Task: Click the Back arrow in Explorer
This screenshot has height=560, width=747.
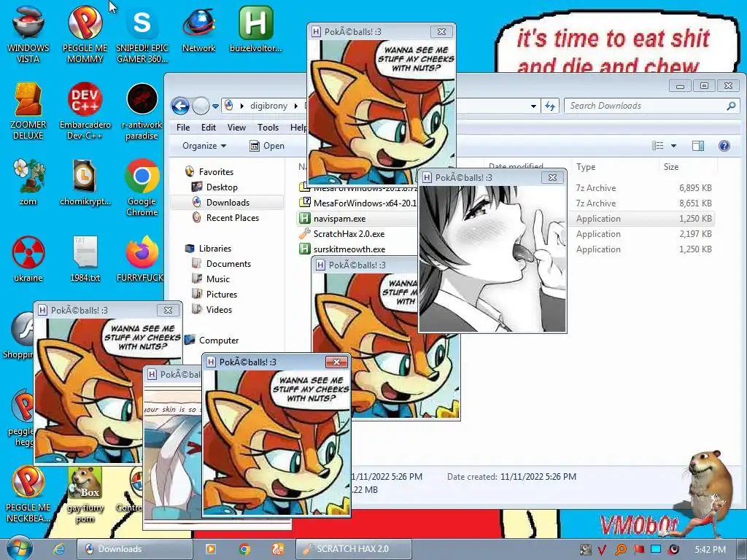Action: [180, 106]
